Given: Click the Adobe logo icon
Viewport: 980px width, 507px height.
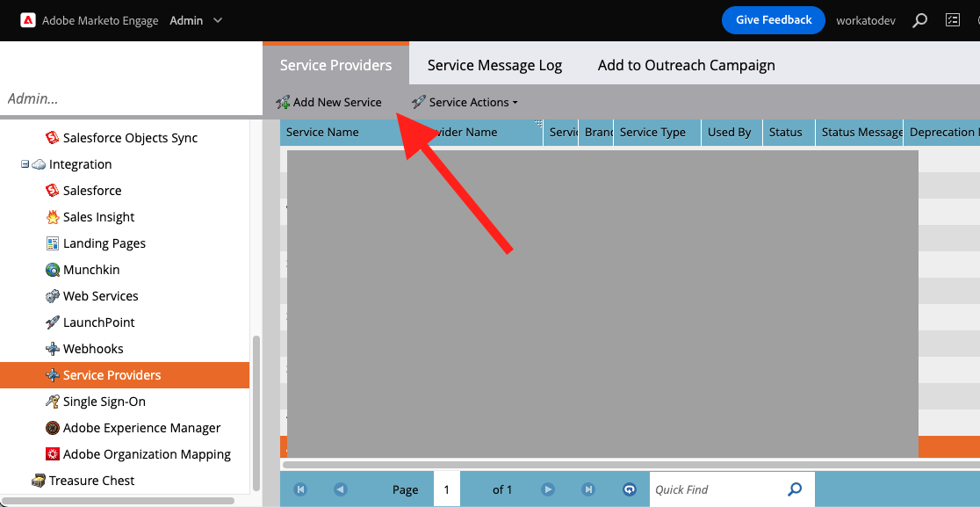Looking at the screenshot, I should tap(28, 20).
